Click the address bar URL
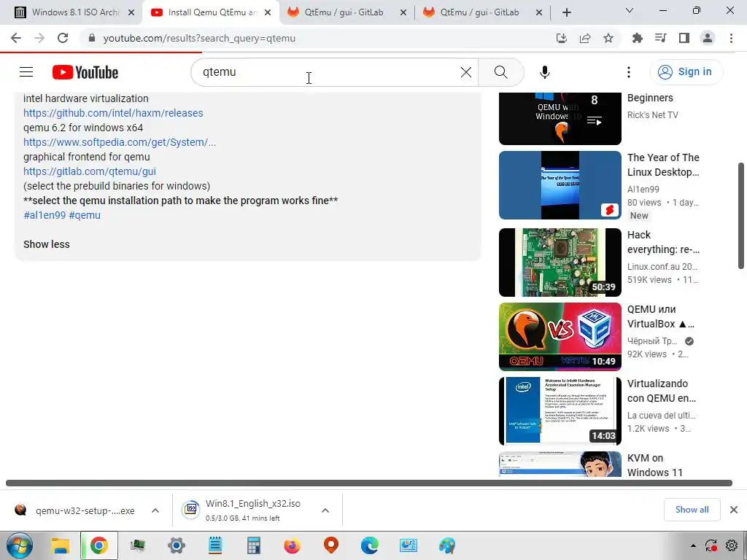The height and width of the screenshot is (560, 747). pyautogui.click(x=200, y=38)
